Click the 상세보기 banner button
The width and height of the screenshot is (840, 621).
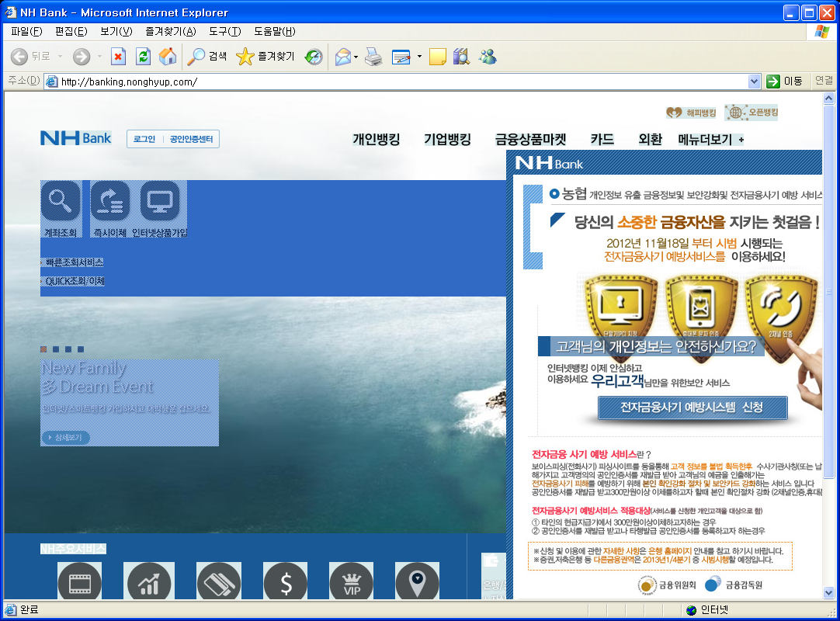tap(65, 438)
